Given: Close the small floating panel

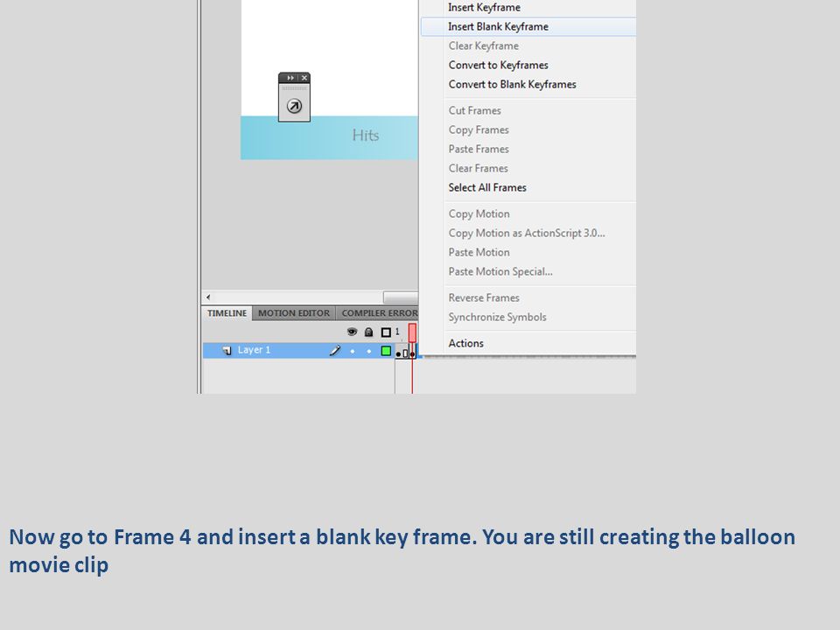Looking at the screenshot, I should [304, 78].
